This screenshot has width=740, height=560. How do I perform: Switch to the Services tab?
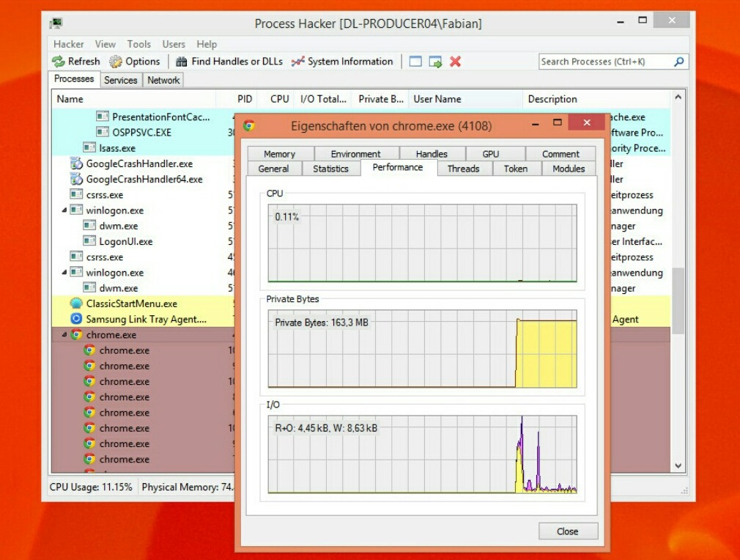click(120, 80)
